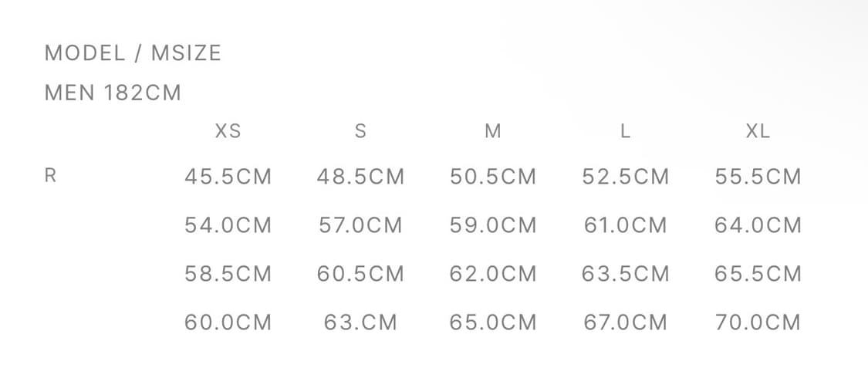Click the R row label
This screenshot has width=868, height=368.
pos(50,176)
